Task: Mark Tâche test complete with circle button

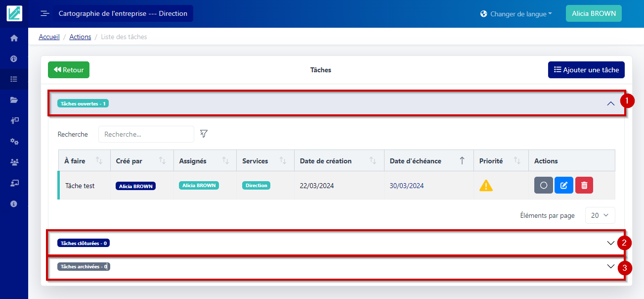Action: tap(544, 185)
